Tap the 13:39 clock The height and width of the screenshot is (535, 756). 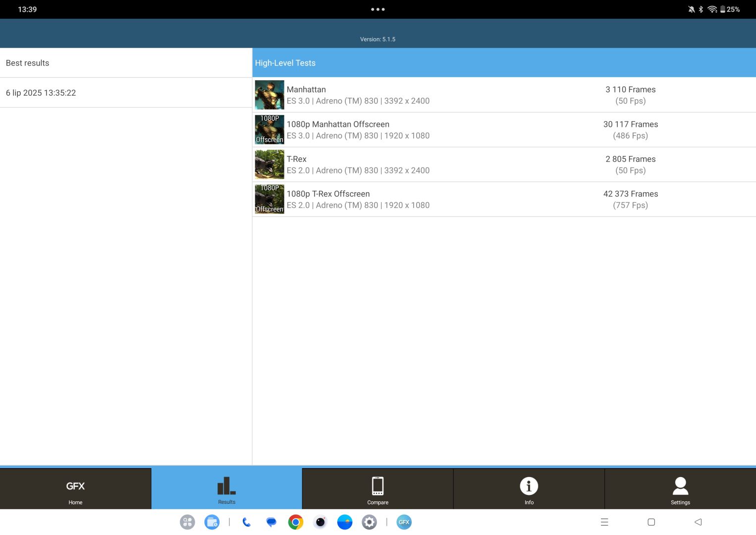pos(27,9)
